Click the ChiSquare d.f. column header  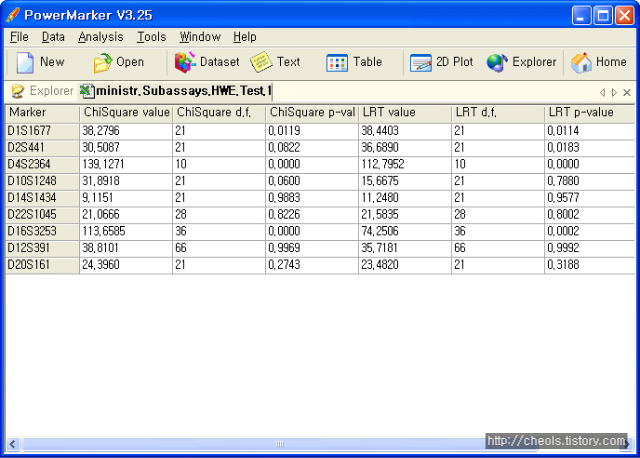pyautogui.click(x=219, y=113)
